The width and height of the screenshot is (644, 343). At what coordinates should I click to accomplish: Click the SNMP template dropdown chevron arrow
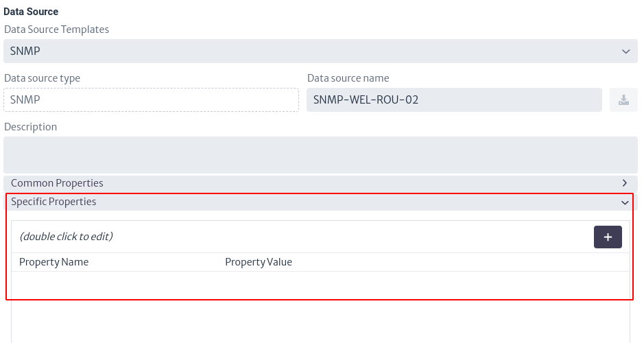[625, 51]
